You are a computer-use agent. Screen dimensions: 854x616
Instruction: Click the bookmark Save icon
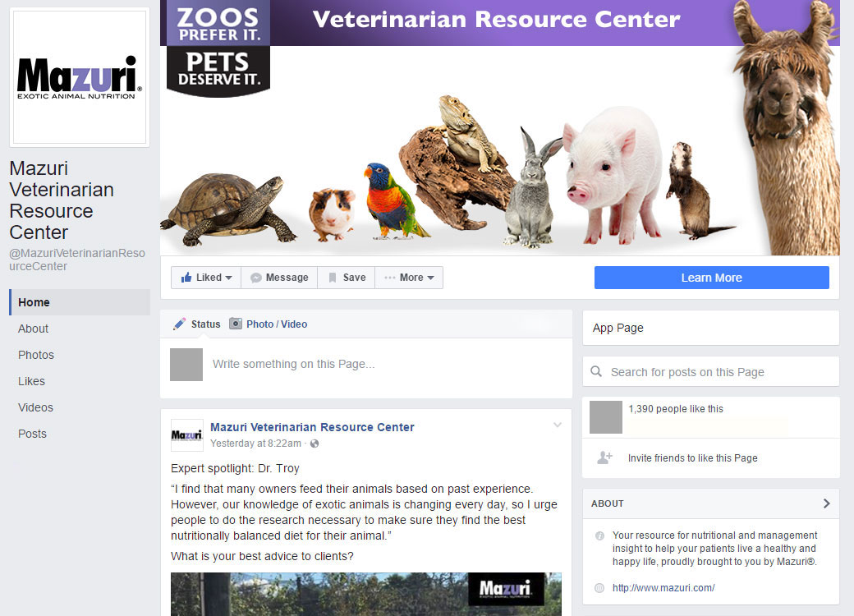pos(333,278)
